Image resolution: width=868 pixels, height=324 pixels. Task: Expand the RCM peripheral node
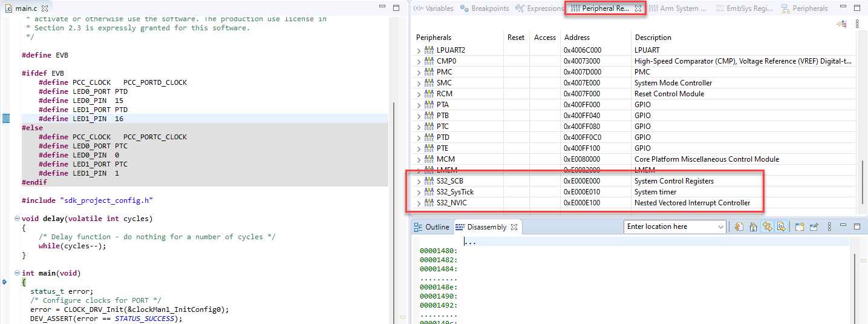(419, 94)
